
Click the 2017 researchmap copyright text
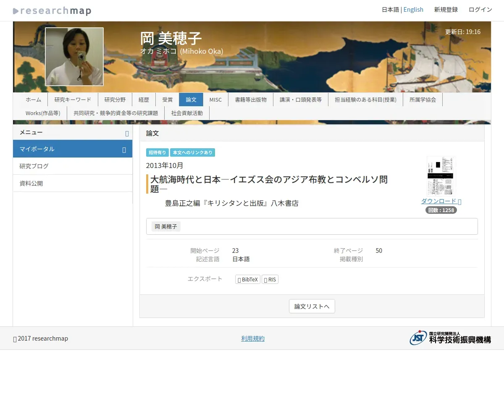(41, 339)
